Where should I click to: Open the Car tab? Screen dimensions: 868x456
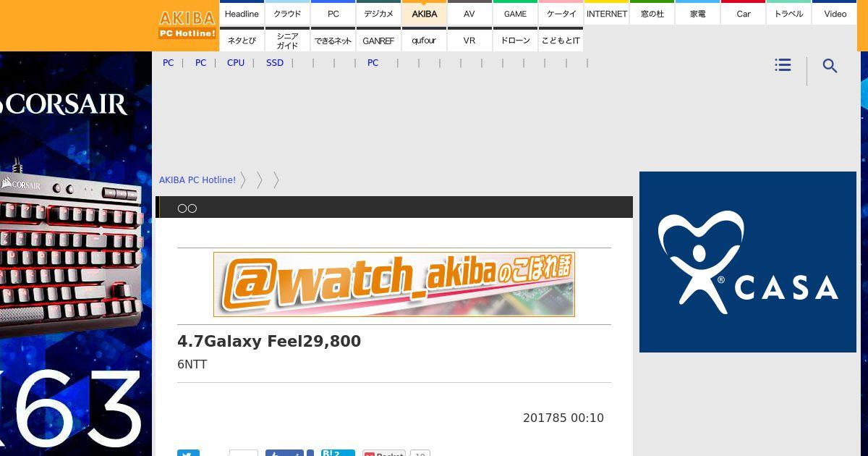click(743, 13)
